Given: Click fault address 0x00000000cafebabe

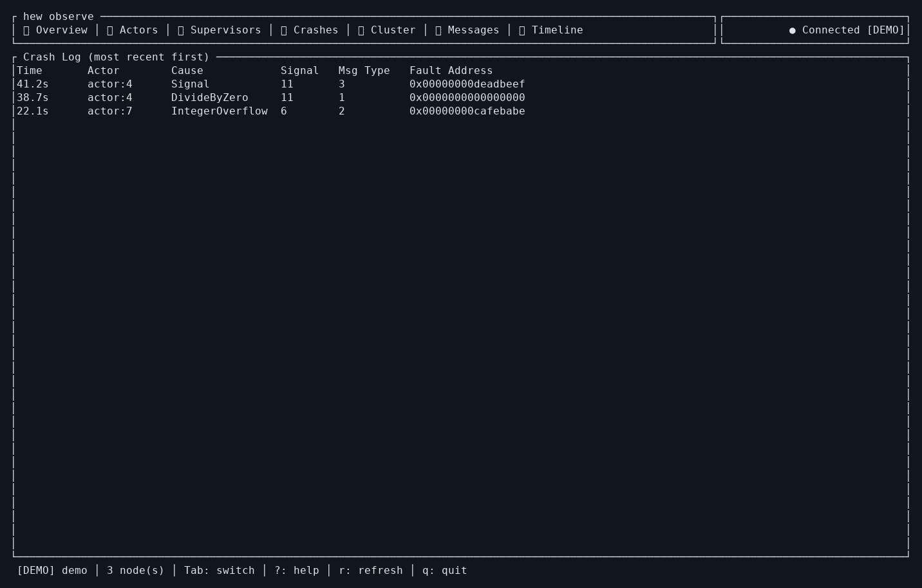Looking at the screenshot, I should pos(467,111).
